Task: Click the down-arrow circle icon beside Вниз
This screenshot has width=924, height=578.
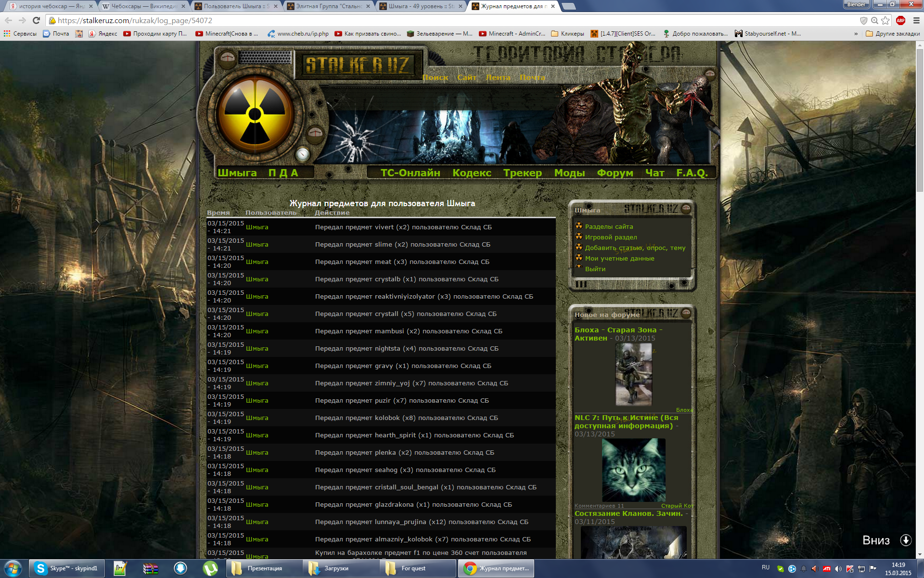Action: click(x=906, y=540)
